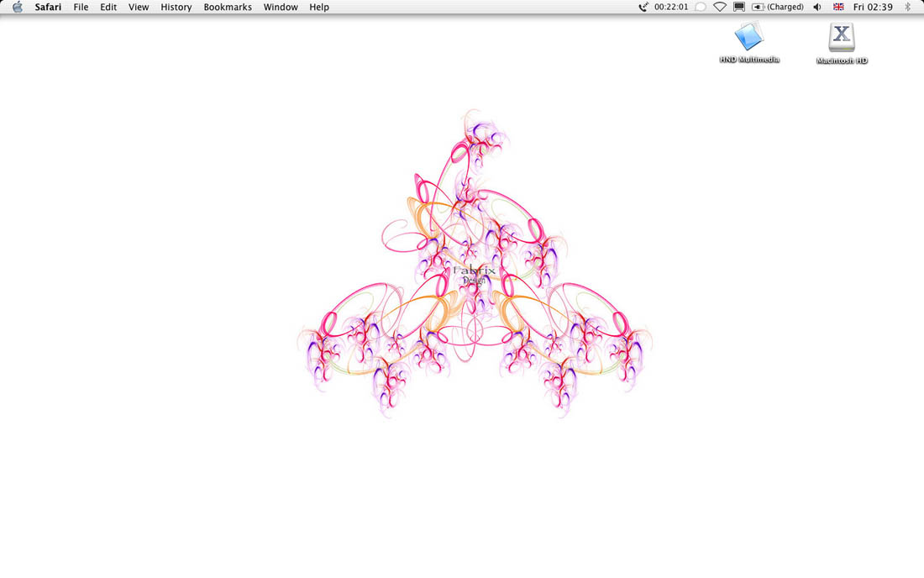Open the Help menu
The width and height of the screenshot is (924, 578).
tap(319, 7)
